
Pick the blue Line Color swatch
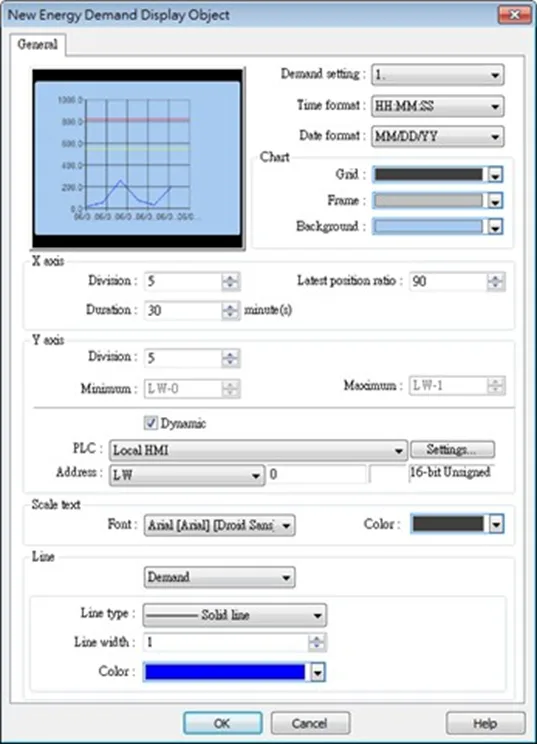coord(234,672)
